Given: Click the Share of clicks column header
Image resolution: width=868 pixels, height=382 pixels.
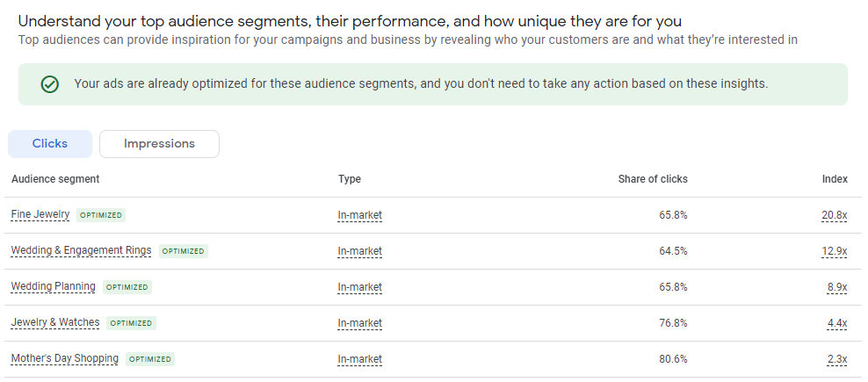Looking at the screenshot, I should 653,179.
